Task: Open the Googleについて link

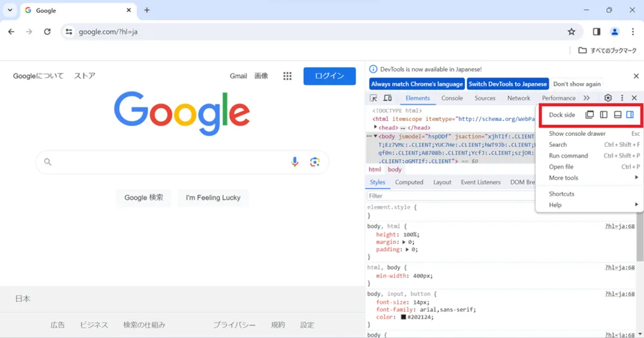Action: coord(38,76)
